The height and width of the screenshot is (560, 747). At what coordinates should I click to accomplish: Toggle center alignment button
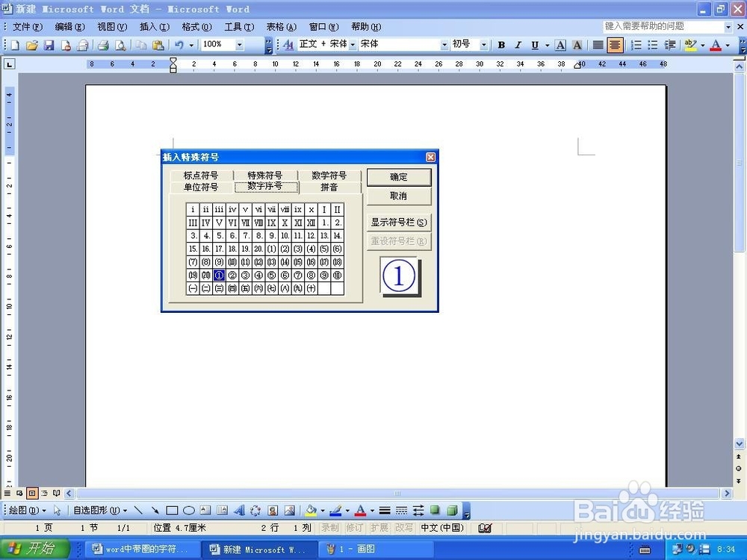(x=615, y=46)
